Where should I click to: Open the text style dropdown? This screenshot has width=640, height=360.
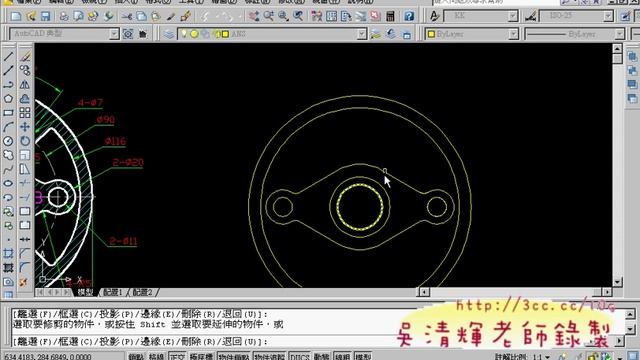(513, 16)
